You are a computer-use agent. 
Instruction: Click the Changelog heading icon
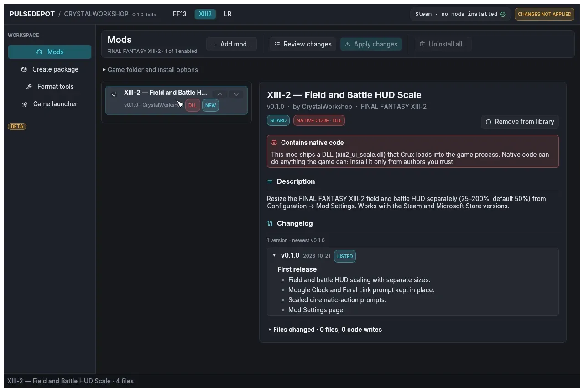[x=270, y=223]
